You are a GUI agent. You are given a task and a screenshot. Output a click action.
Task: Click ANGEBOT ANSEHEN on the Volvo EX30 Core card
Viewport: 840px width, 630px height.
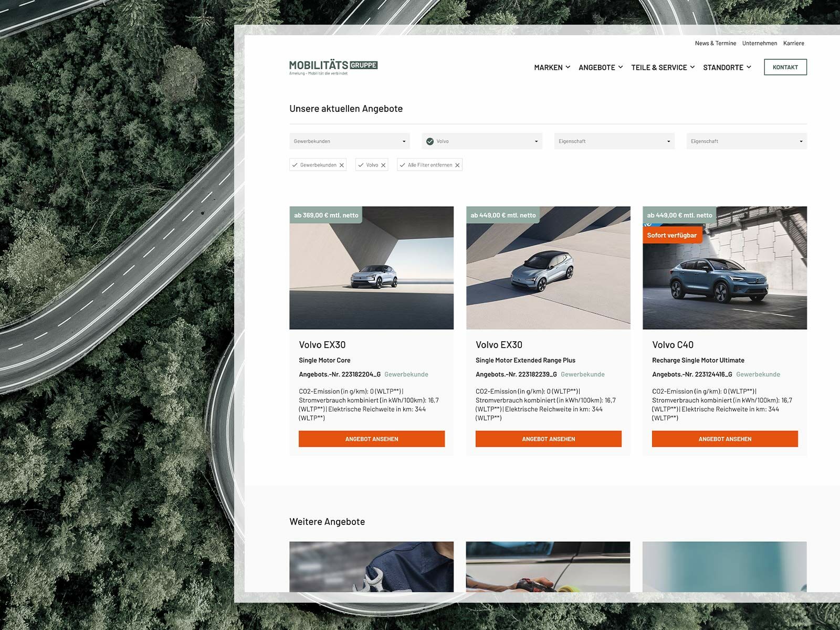point(372,439)
